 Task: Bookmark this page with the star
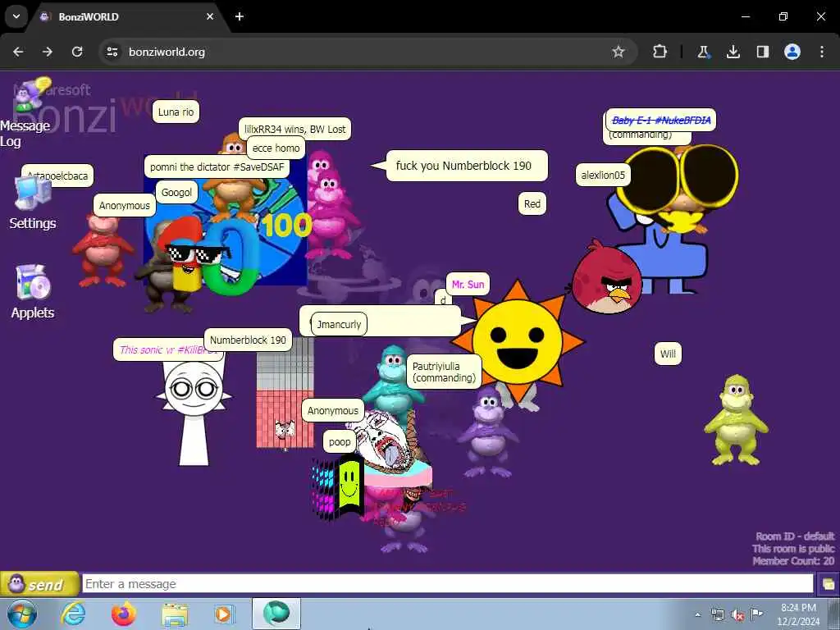(619, 52)
